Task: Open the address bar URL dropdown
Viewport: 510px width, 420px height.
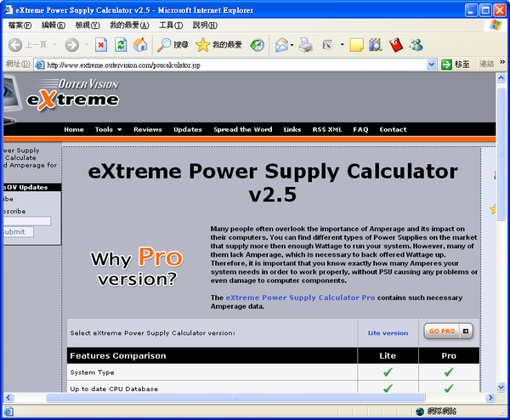Action: [431, 65]
